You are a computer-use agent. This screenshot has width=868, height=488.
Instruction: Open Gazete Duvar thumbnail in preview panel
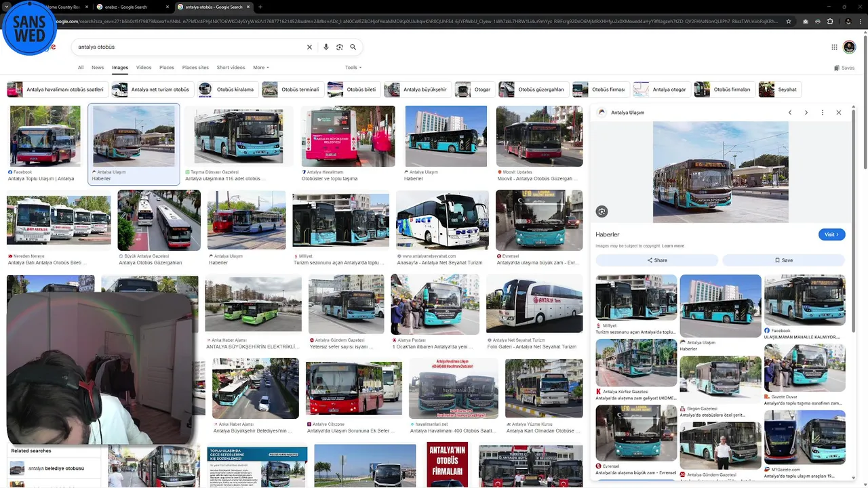pos(804,368)
